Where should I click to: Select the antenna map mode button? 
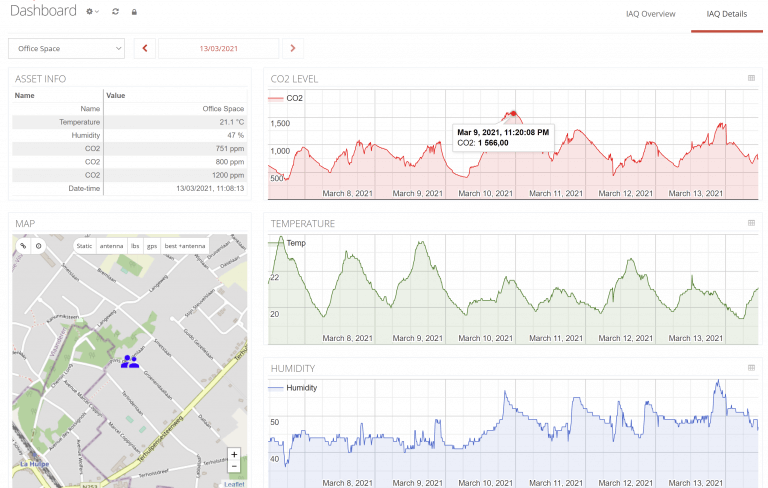pos(111,246)
